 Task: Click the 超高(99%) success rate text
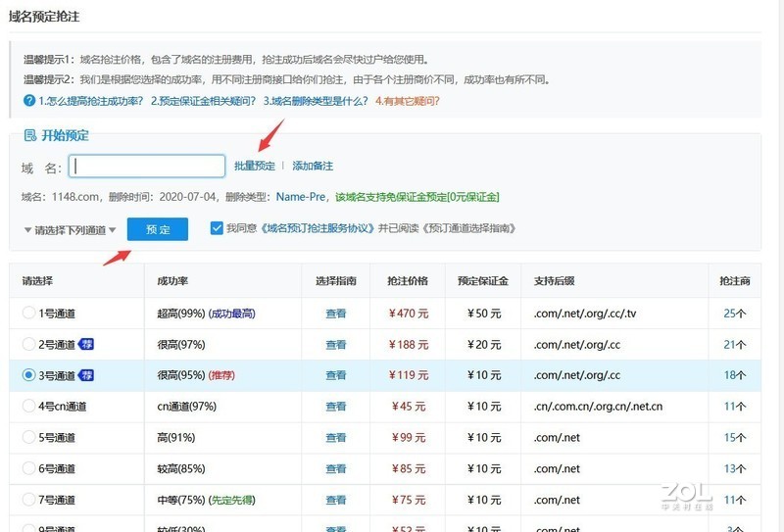click(x=181, y=314)
